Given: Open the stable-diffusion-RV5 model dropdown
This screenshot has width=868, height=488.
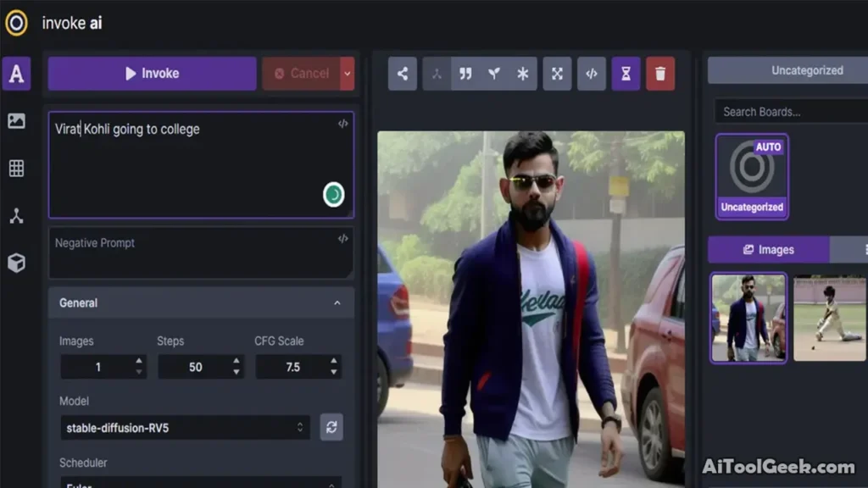Looking at the screenshot, I should 185,428.
